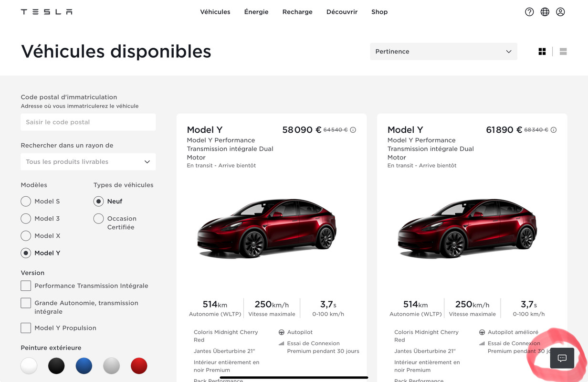This screenshot has height=382, width=588.
Task: Click the 58 090 € price
Action: [302, 130]
